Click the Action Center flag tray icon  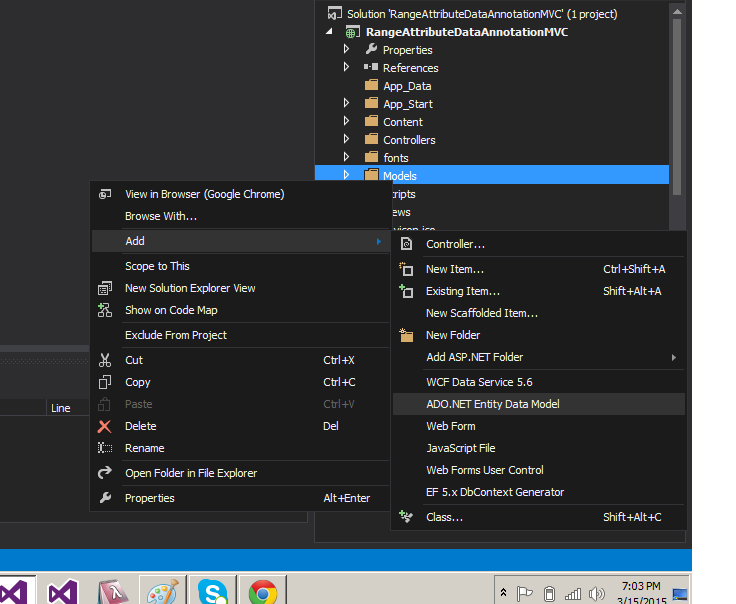(524, 594)
